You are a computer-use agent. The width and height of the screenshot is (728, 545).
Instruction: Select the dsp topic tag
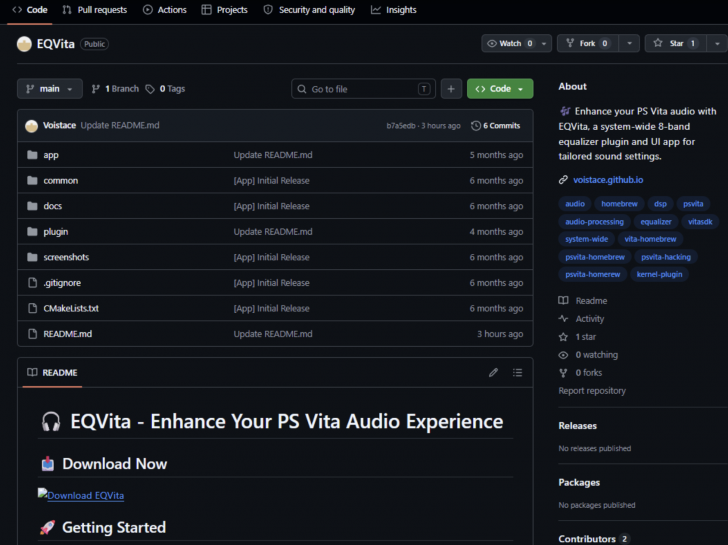660,204
